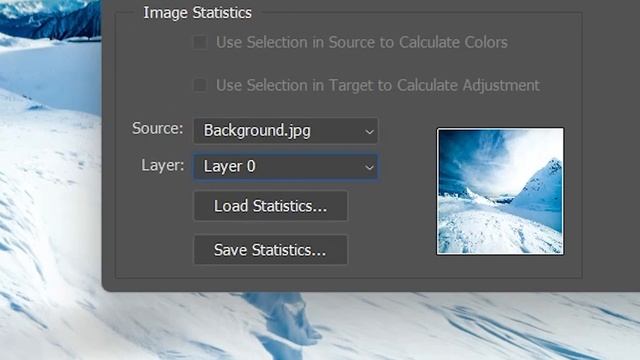Enable Use Selection in Source to Calculate Colors
The width and height of the screenshot is (640, 360).
pos(200,42)
